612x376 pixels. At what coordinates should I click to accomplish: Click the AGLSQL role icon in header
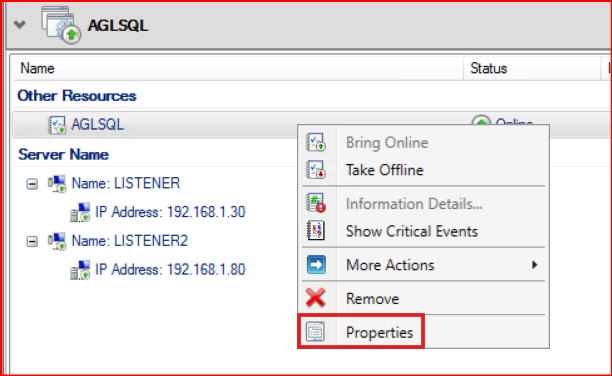pyautogui.click(x=61, y=25)
